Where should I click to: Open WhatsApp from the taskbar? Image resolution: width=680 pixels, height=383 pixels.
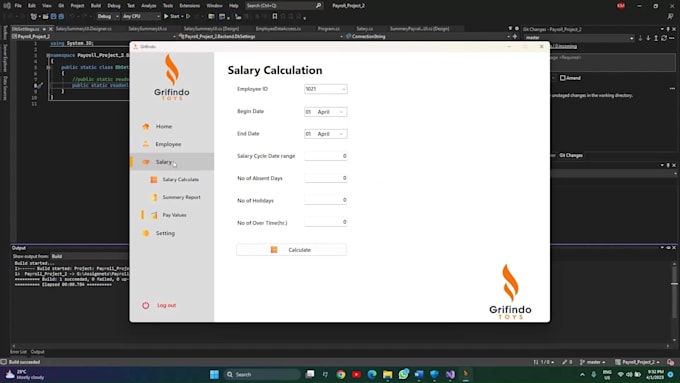(x=403, y=374)
